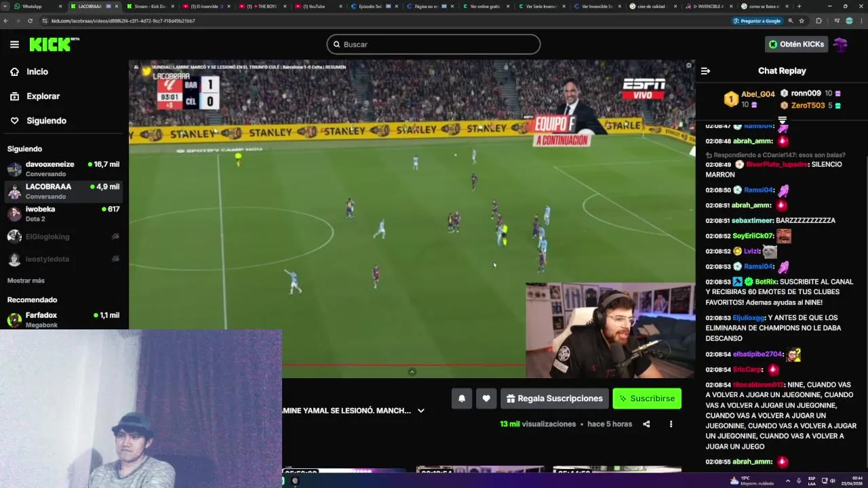Open offline channel ElGlogloking
This screenshot has width=868, height=488.
pyautogui.click(x=63, y=237)
